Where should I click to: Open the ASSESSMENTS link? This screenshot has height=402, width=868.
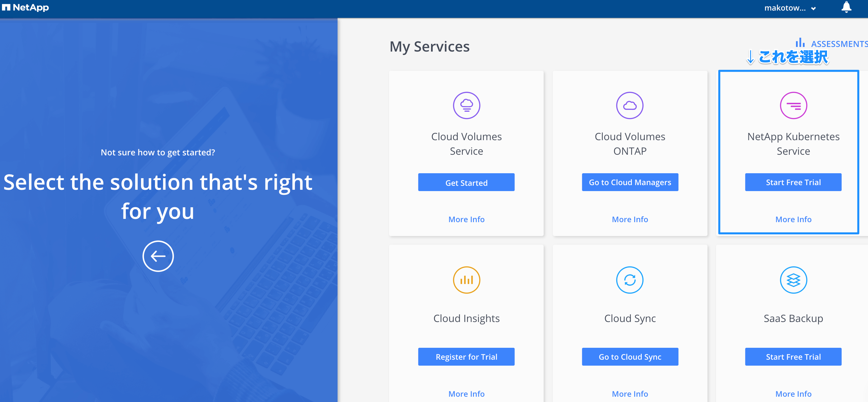(x=839, y=44)
